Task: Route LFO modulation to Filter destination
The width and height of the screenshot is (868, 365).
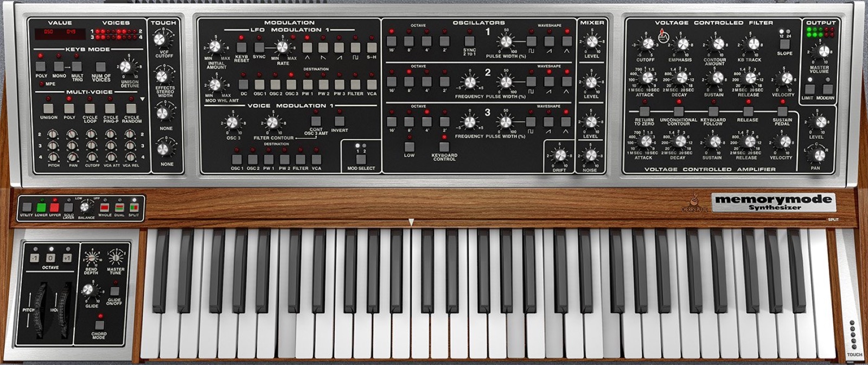Action: coord(355,84)
